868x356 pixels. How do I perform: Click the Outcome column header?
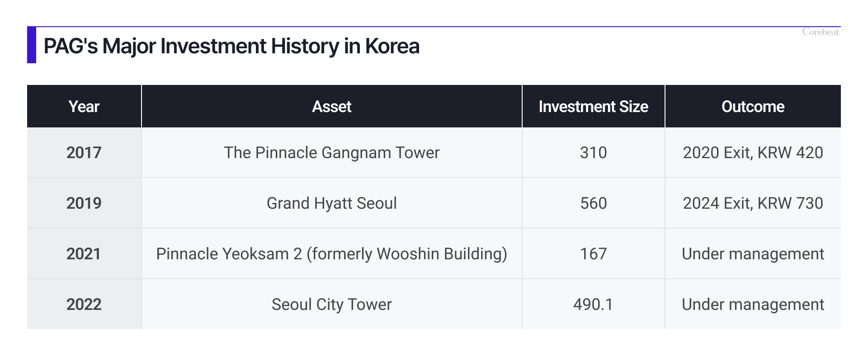[753, 106]
